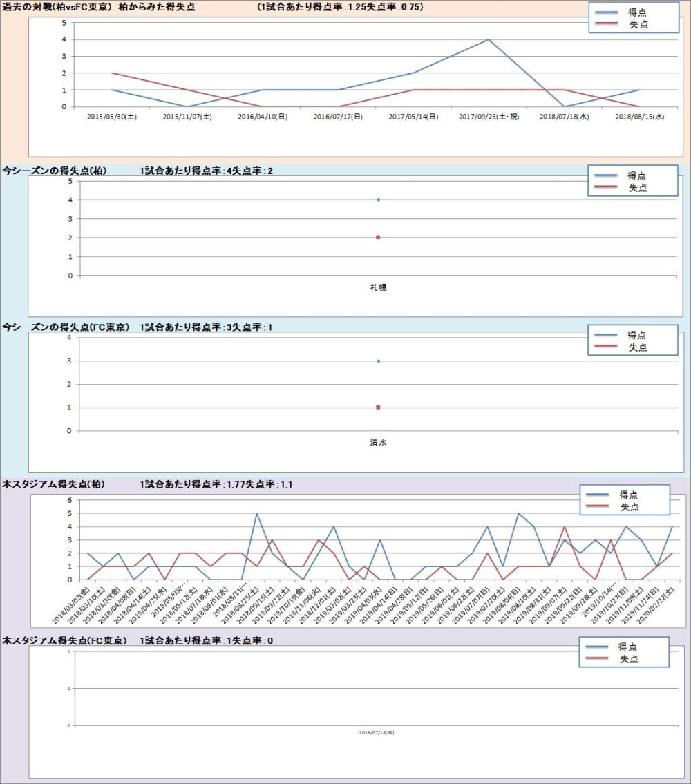This screenshot has width=691, height=784.
Task: Click 失点 legend entry in the bottom chart
Action: (629, 660)
